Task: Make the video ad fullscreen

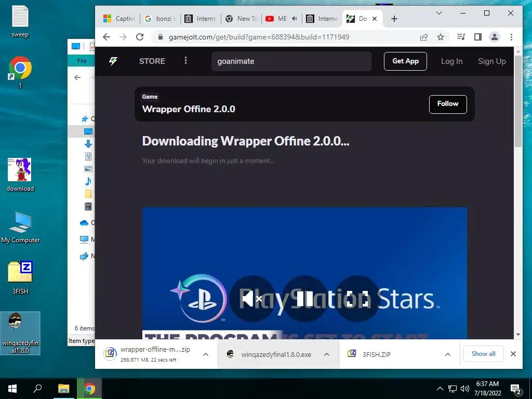Action: click(x=356, y=299)
